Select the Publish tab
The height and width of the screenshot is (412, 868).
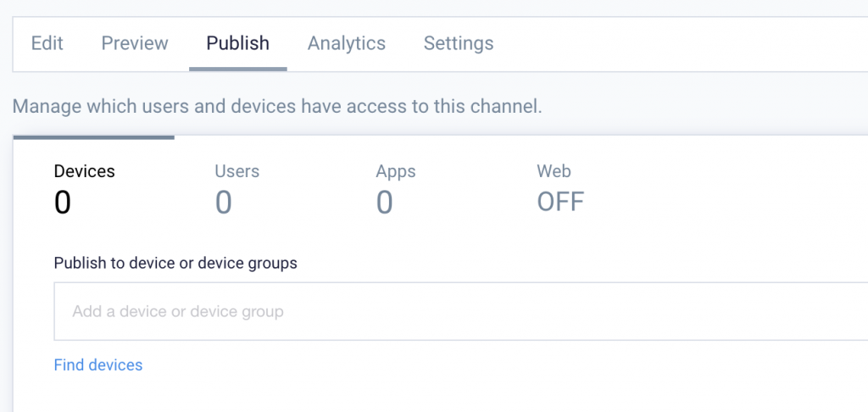(x=238, y=43)
